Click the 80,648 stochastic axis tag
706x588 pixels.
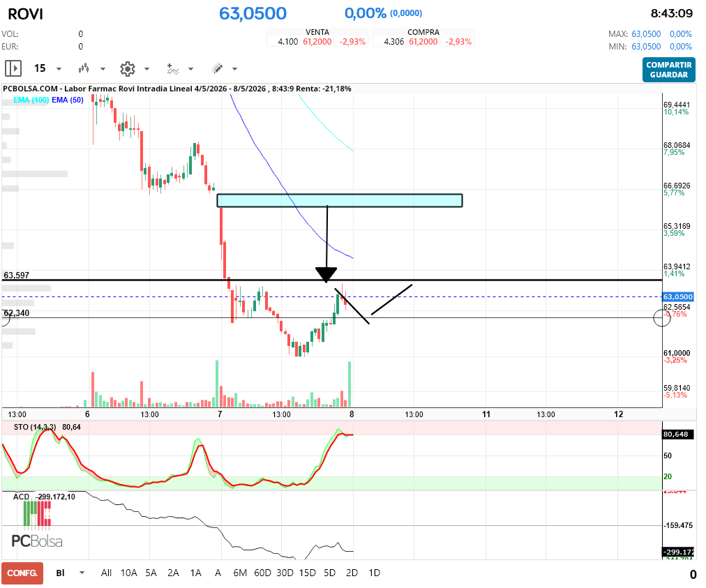click(677, 435)
